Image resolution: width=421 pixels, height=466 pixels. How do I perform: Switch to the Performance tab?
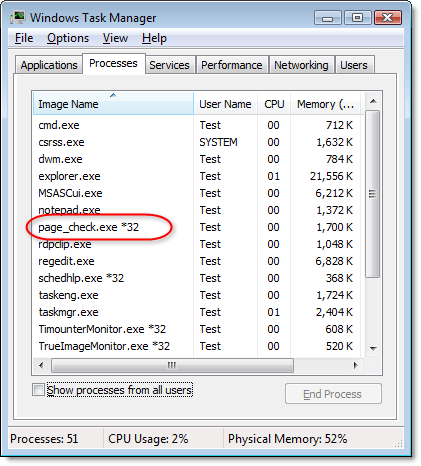232,65
